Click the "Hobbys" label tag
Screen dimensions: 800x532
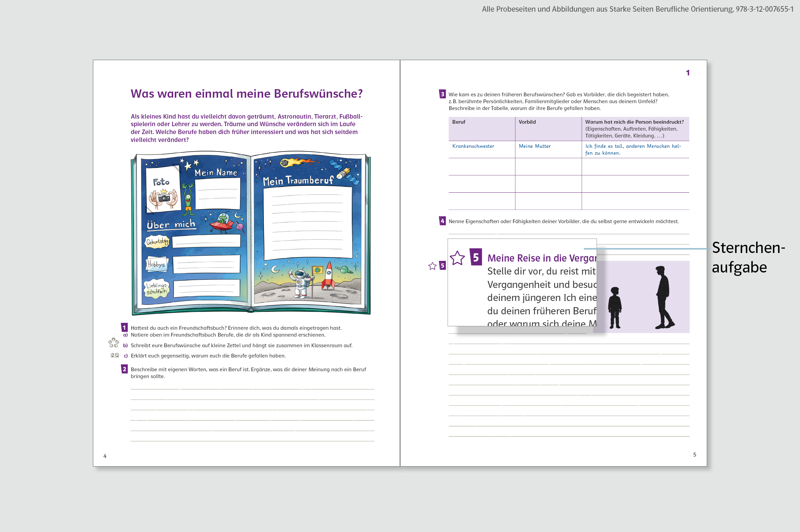(157, 264)
